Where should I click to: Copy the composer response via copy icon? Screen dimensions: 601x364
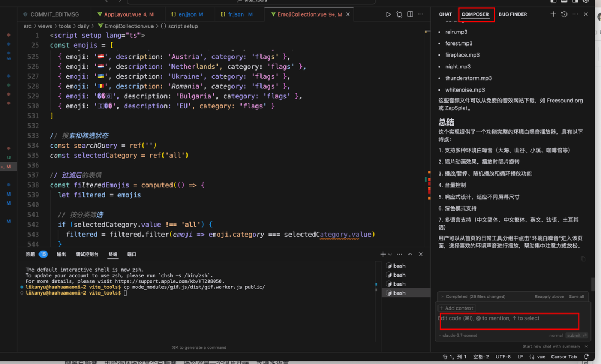point(583,259)
